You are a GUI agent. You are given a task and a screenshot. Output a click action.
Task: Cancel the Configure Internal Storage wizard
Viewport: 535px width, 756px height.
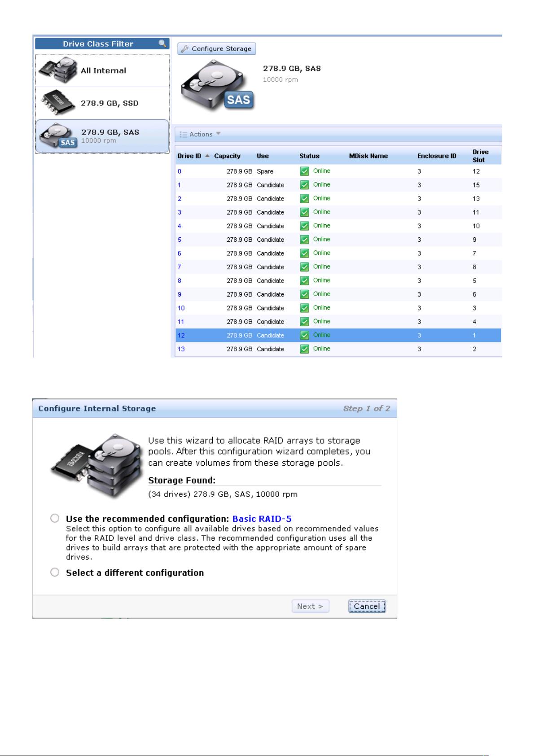[367, 606]
